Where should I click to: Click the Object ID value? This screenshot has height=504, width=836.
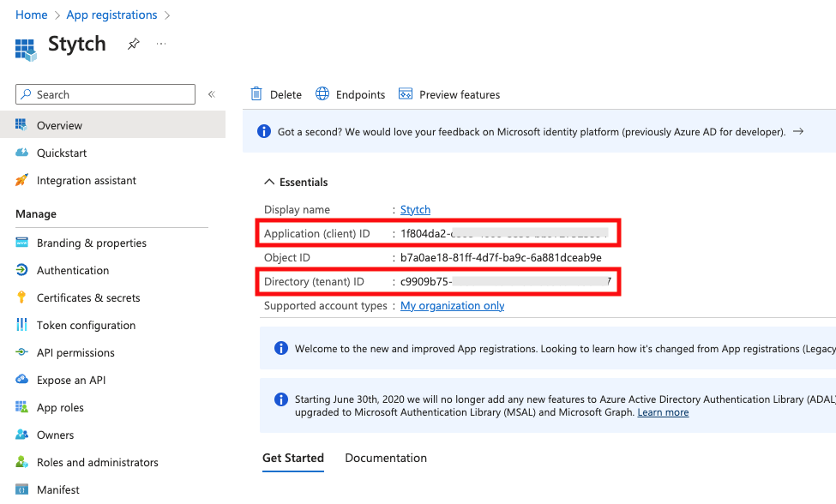502,258
